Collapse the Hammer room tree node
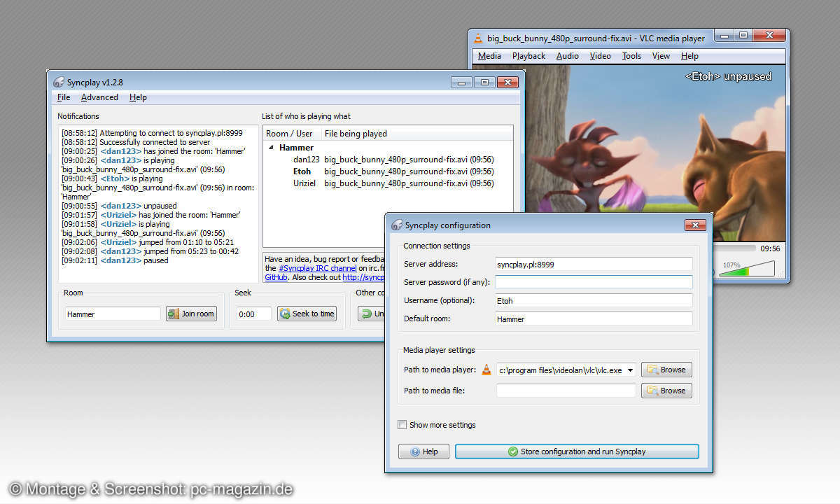840x504 pixels. [x=271, y=148]
